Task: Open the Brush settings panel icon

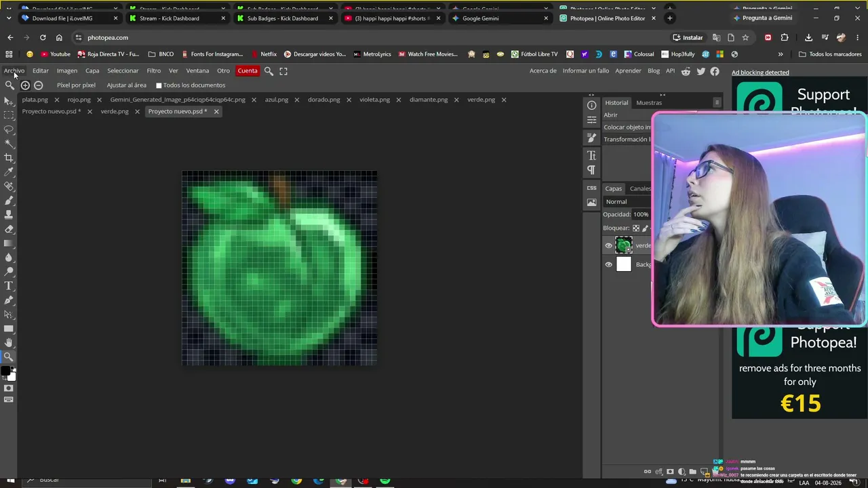Action: (x=592, y=138)
